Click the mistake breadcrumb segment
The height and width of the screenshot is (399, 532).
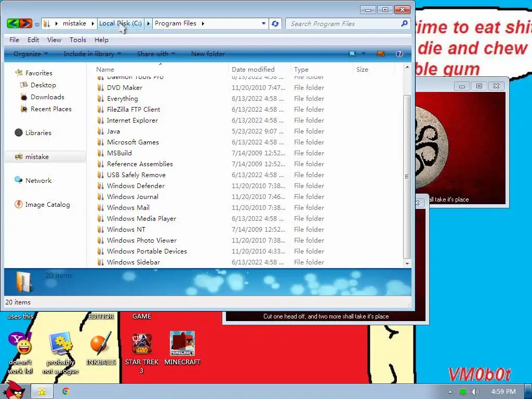[x=74, y=23]
